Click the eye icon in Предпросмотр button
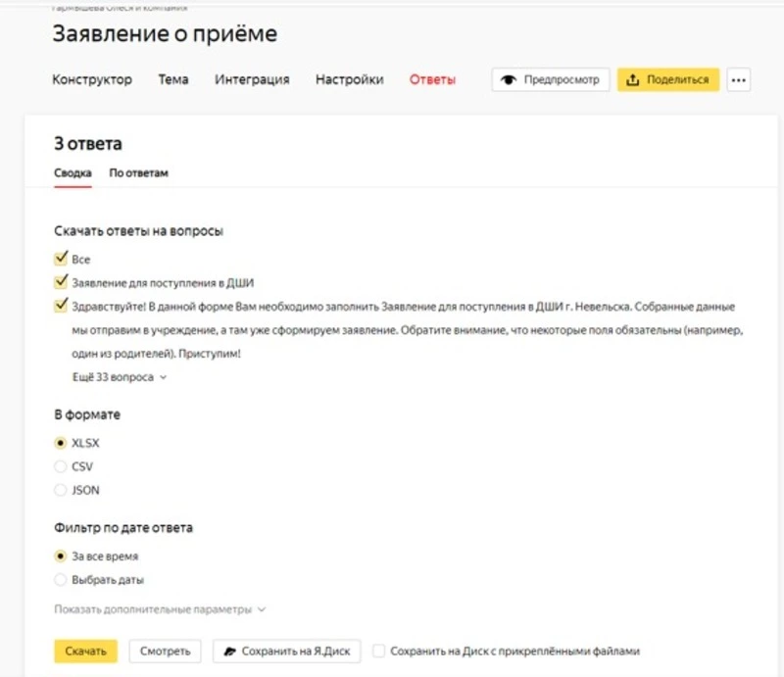784x677 pixels. [508, 80]
